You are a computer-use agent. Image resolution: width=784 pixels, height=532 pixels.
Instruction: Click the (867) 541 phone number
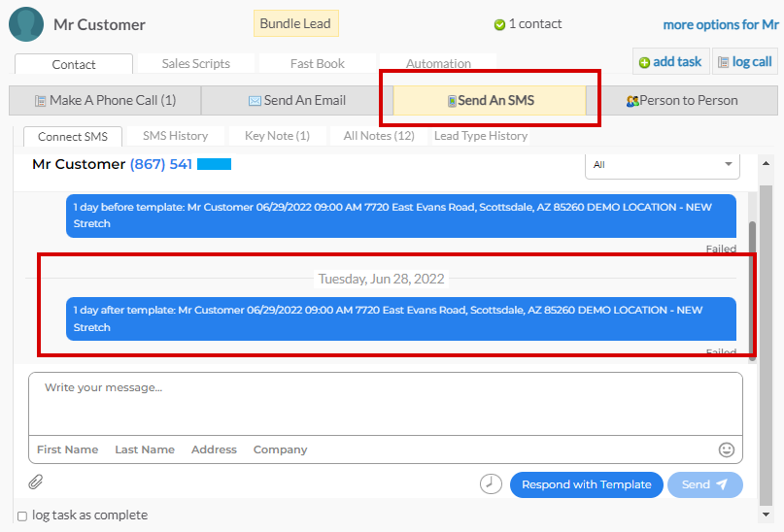coord(161,164)
